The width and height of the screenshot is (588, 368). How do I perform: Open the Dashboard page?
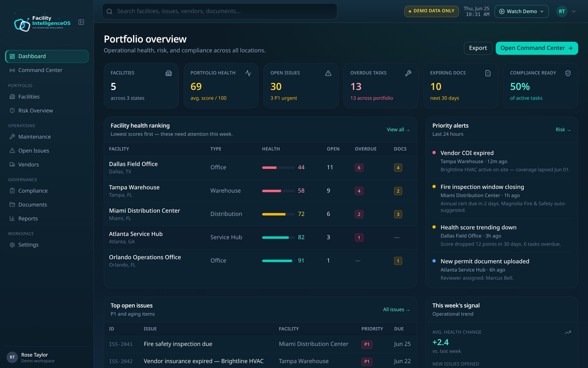47,56
